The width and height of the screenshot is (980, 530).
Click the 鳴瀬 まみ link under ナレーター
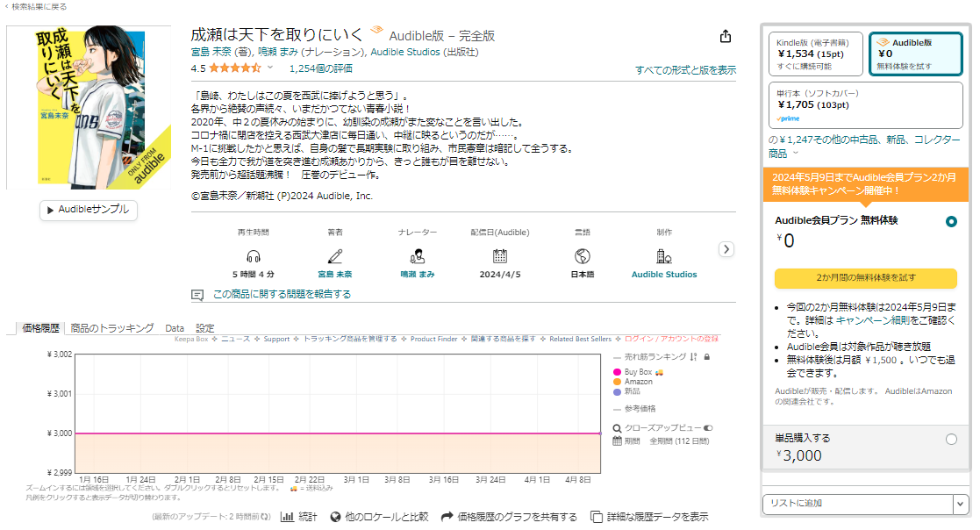click(417, 275)
